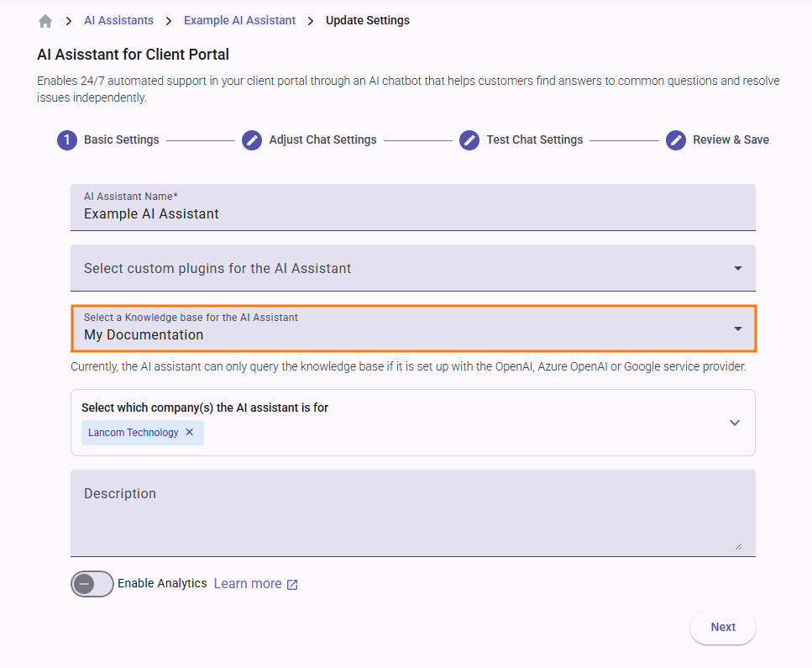Open the Learn more link
812x668 pixels.
click(248, 584)
